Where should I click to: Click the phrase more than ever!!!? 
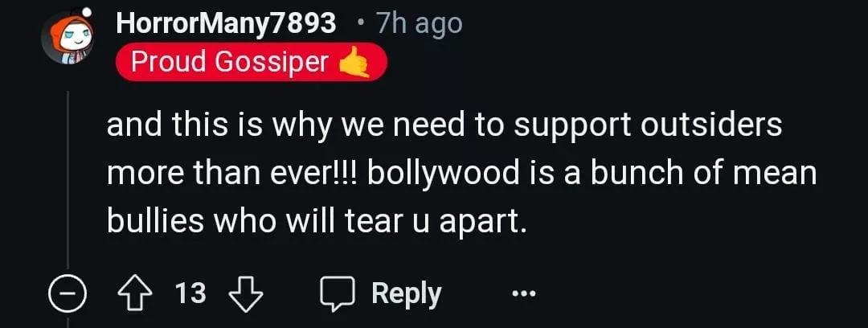(x=232, y=174)
